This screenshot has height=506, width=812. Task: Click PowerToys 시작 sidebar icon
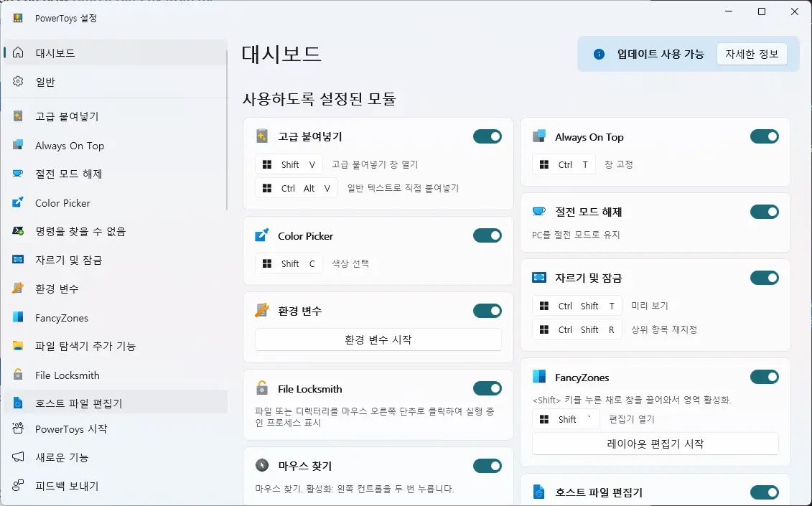[18, 428]
